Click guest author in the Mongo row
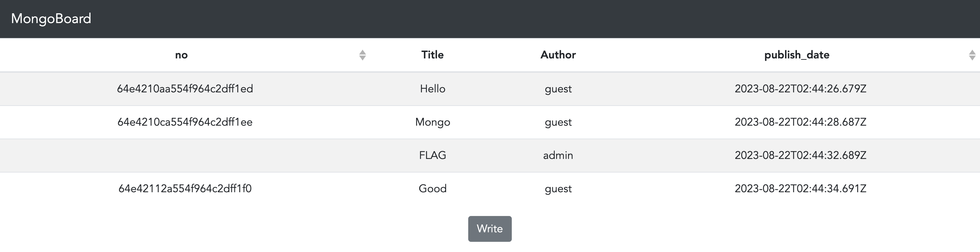 pyautogui.click(x=558, y=123)
